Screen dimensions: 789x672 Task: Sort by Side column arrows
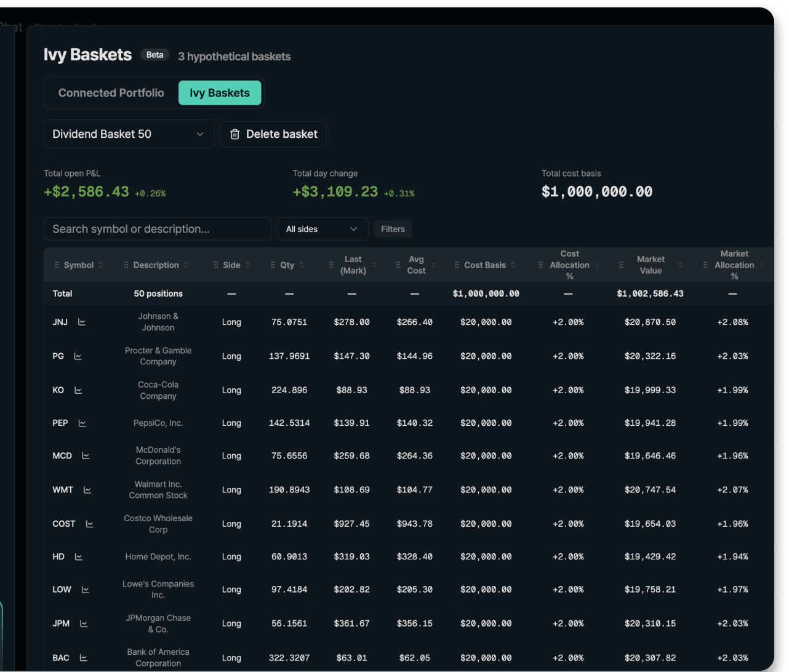click(x=247, y=265)
